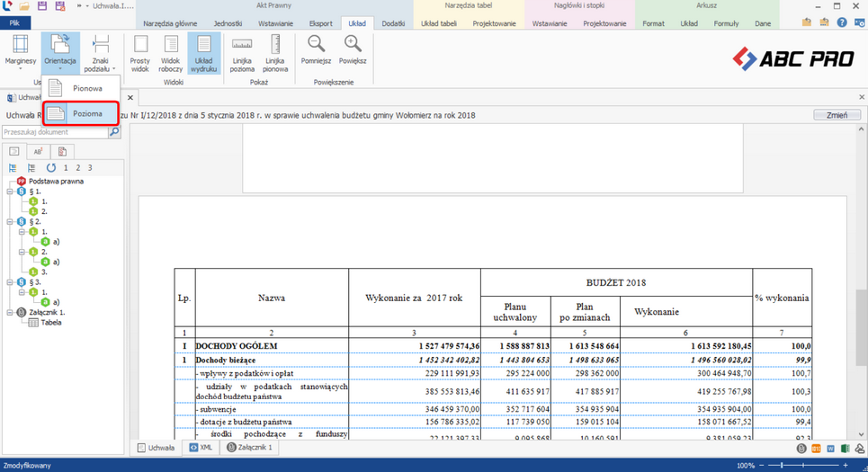This screenshot has width=868, height=472.
Task: Open the Znaki podziału dropdown
Action: pyautogui.click(x=101, y=52)
